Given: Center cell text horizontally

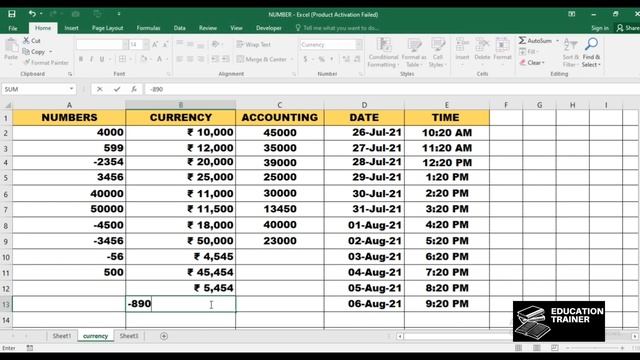Looking at the screenshot, I should [190, 59].
